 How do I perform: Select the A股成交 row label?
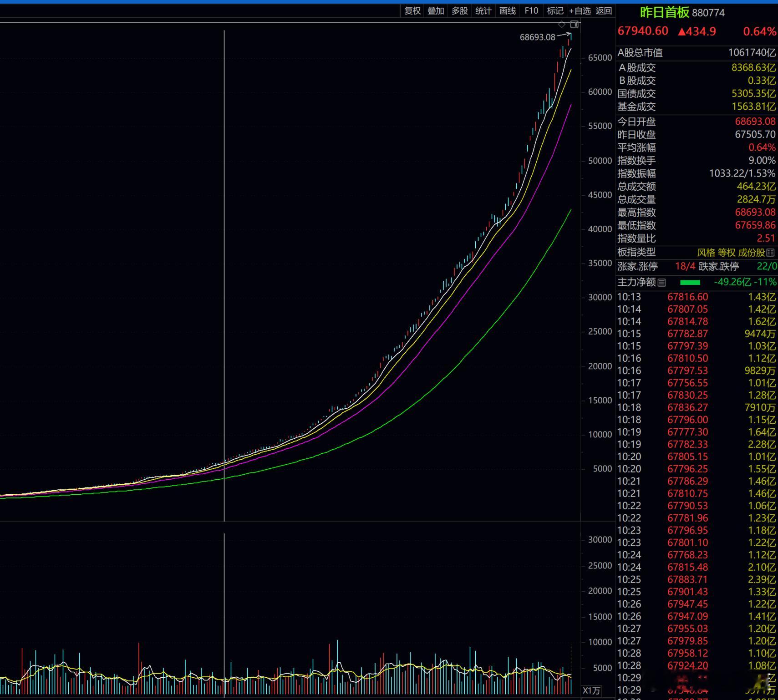(x=637, y=68)
